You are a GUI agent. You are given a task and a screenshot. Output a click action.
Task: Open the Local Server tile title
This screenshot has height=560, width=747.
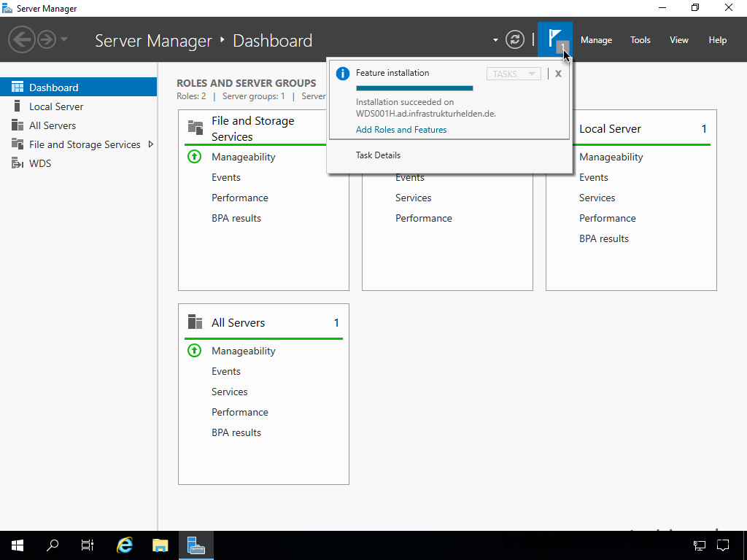[610, 128]
